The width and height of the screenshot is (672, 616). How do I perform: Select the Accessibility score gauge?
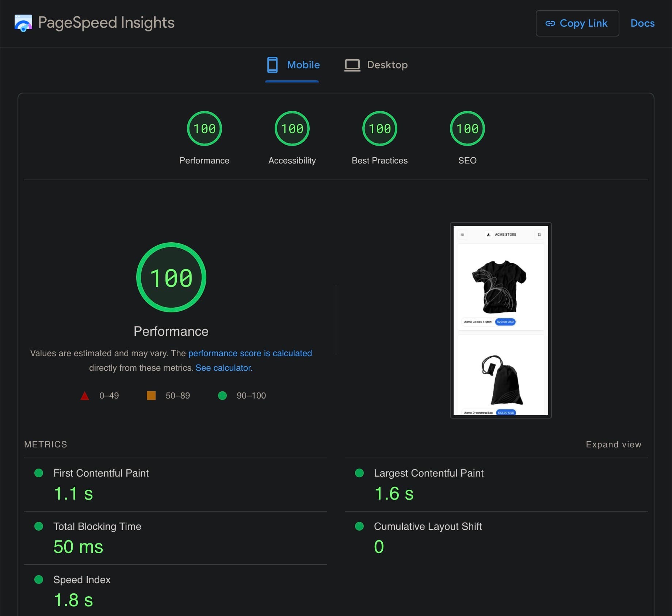[x=292, y=128]
